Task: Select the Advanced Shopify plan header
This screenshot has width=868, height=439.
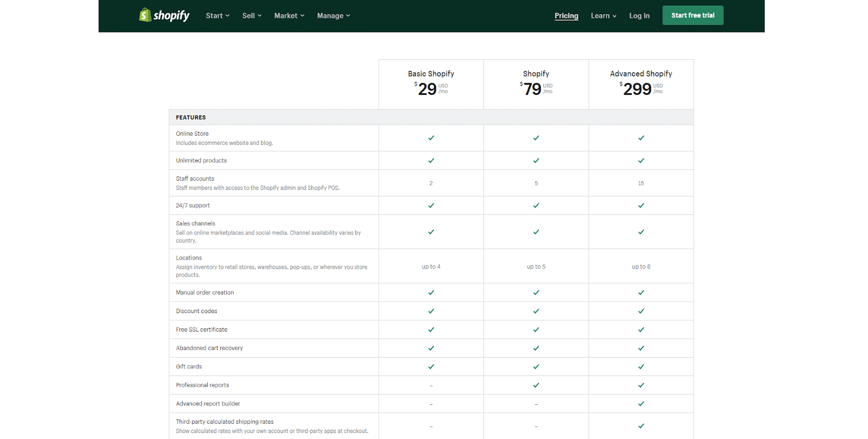Action: tap(641, 74)
